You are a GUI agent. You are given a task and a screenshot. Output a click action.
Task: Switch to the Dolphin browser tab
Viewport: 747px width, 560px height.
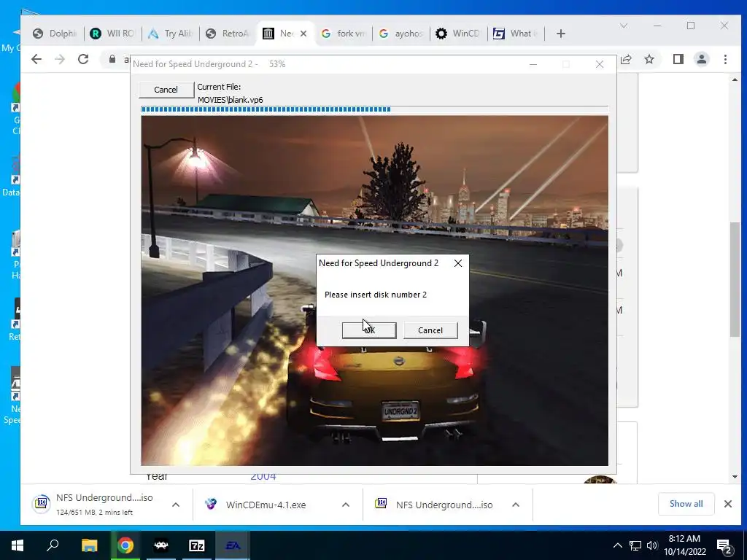pyautogui.click(x=55, y=34)
